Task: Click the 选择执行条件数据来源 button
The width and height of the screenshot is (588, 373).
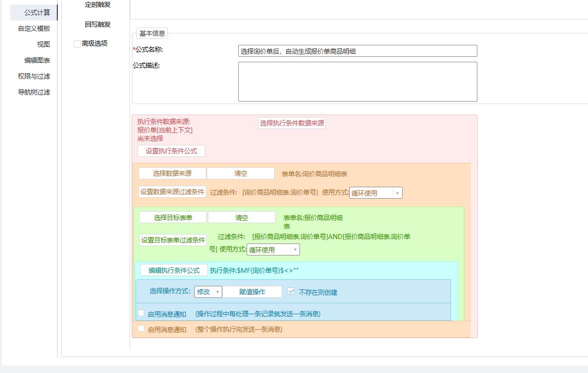Action: tap(292, 123)
